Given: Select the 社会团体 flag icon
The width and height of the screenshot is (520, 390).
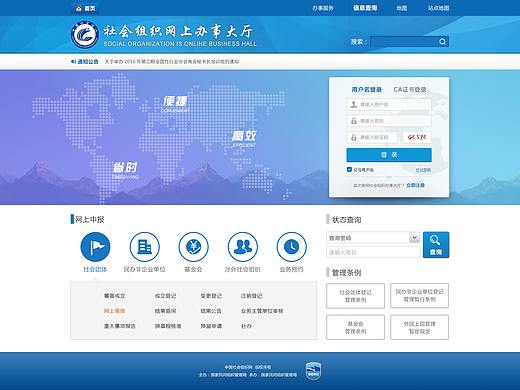Looking at the screenshot, I should 95,247.
